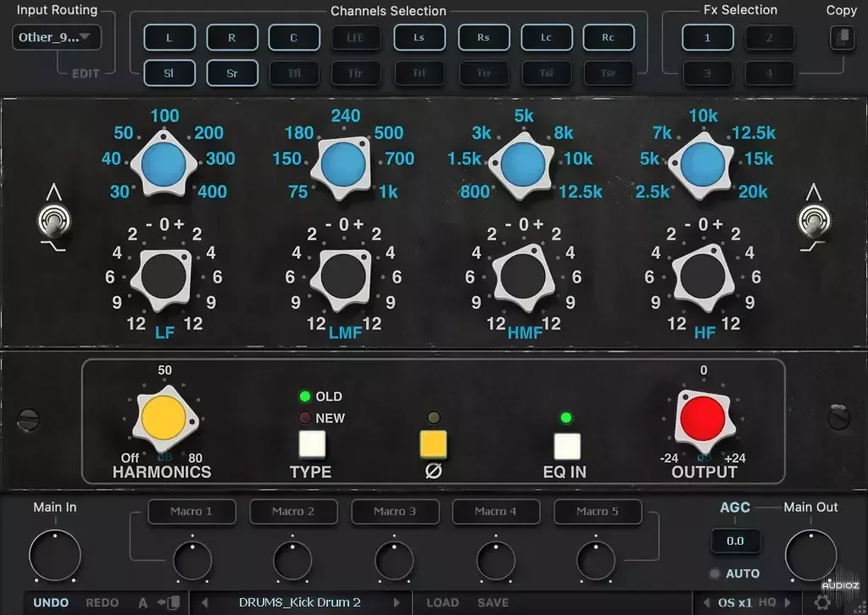
Task: Click the yellow HARMONICS knob
Action: [x=164, y=418]
